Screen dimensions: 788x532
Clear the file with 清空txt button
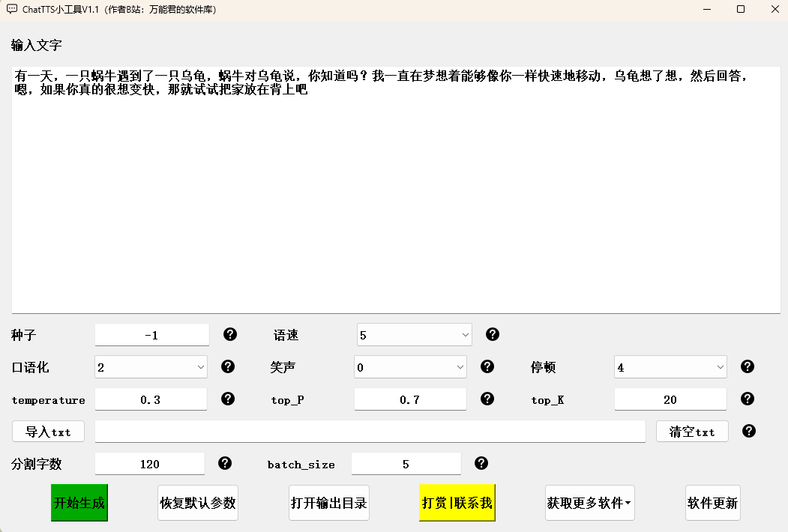[692, 432]
